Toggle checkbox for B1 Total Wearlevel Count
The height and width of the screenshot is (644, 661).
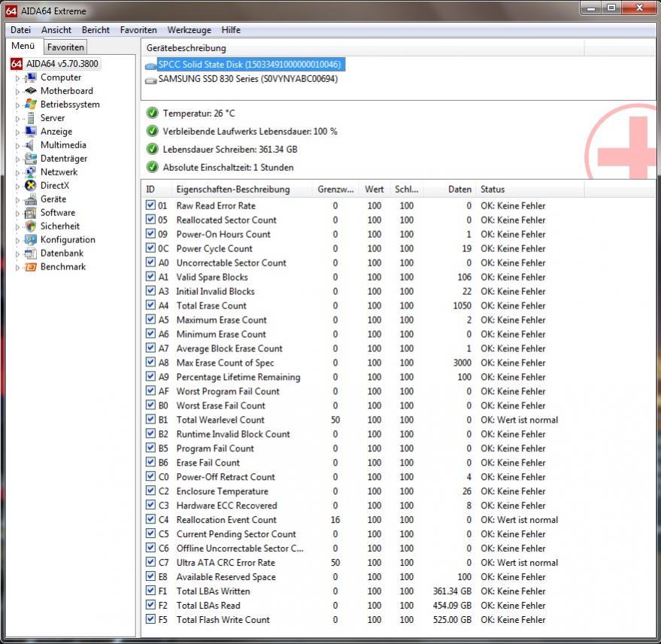(x=150, y=419)
